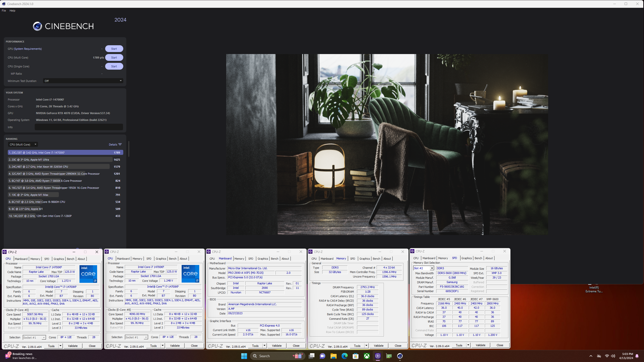The image size is (644, 362).
Task: Select Graphics tab in E-Core CPU-Z window
Action: [x=161, y=259]
